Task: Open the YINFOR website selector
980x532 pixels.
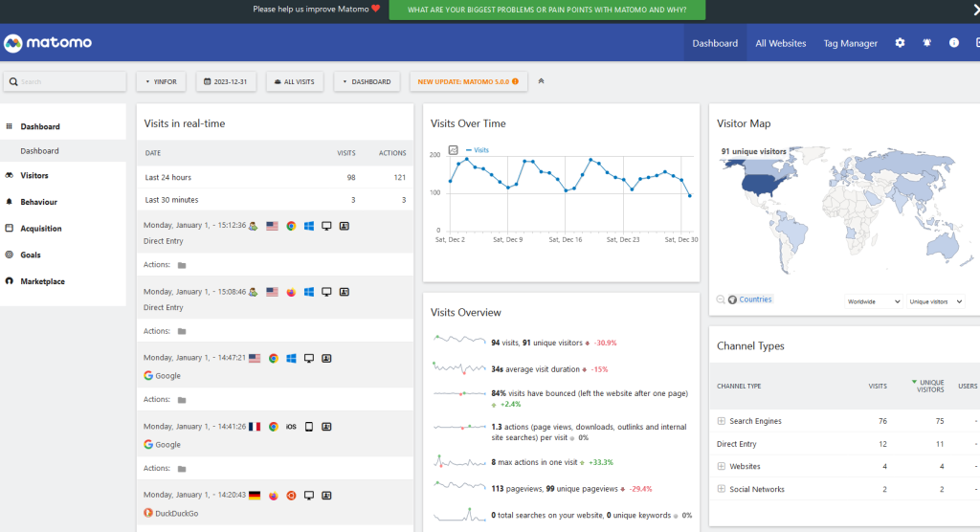Action: click(x=161, y=81)
